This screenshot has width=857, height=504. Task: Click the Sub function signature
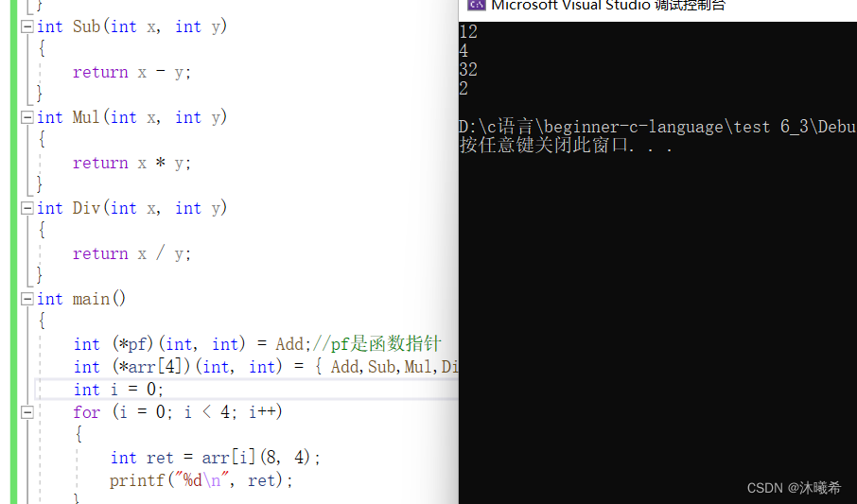pyautogui.click(x=131, y=26)
